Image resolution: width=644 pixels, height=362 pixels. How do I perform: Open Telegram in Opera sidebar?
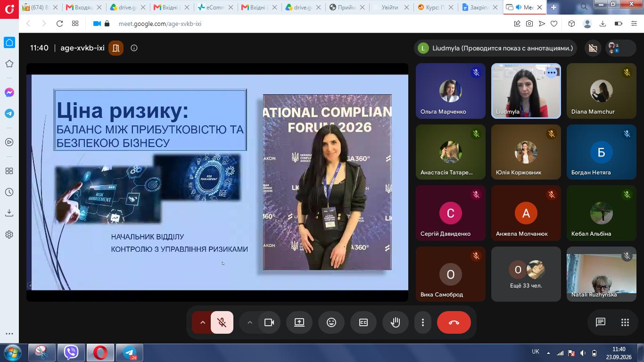point(9,114)
